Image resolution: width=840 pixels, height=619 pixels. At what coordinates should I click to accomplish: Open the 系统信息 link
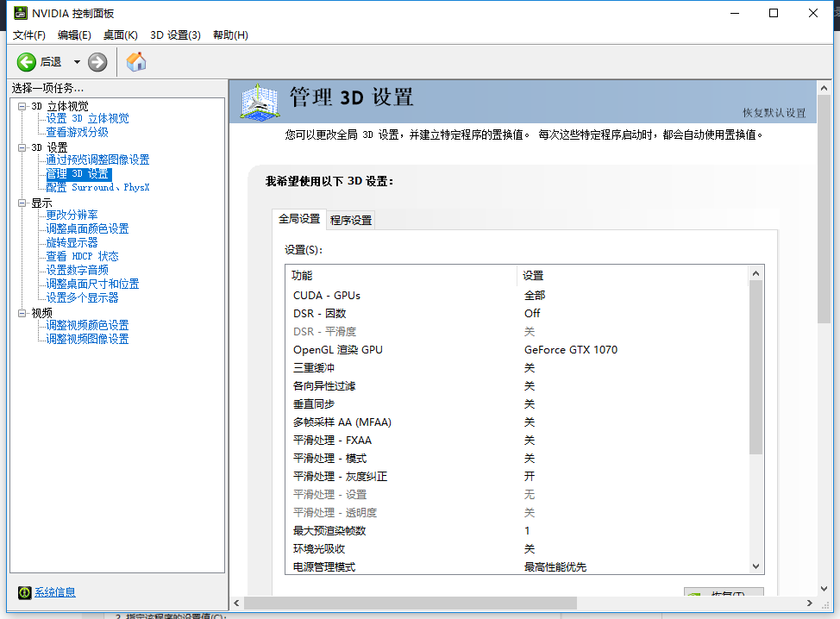tap(55, 592)
